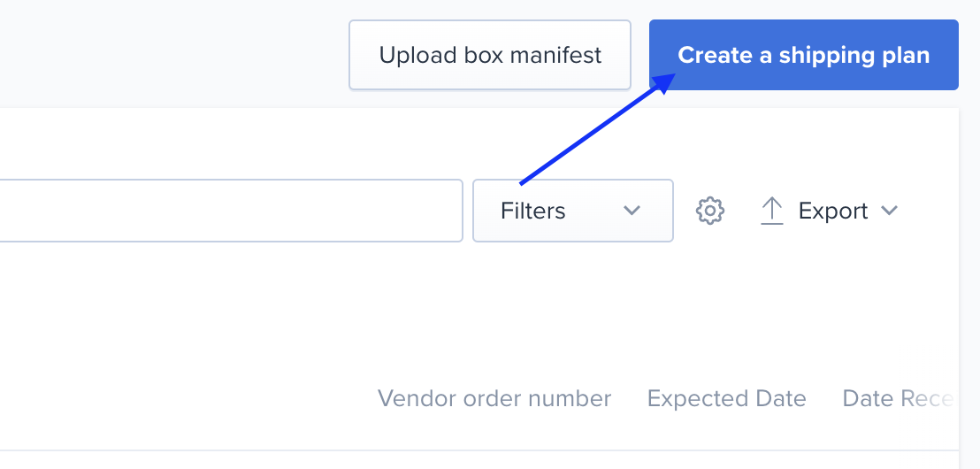Click the Filters label text
This screenshot has height=469, width=980.
point(532,211)
